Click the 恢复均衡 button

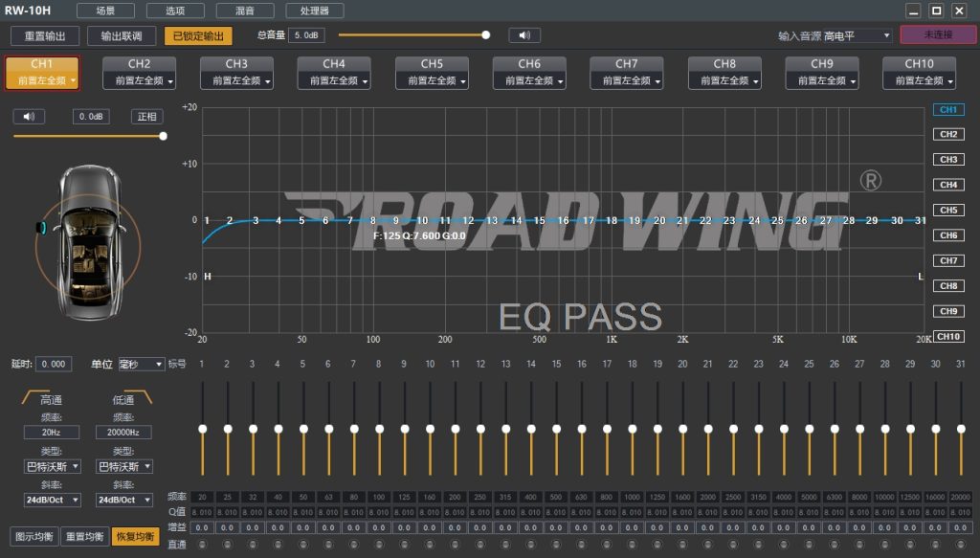[x=135, y=536]
